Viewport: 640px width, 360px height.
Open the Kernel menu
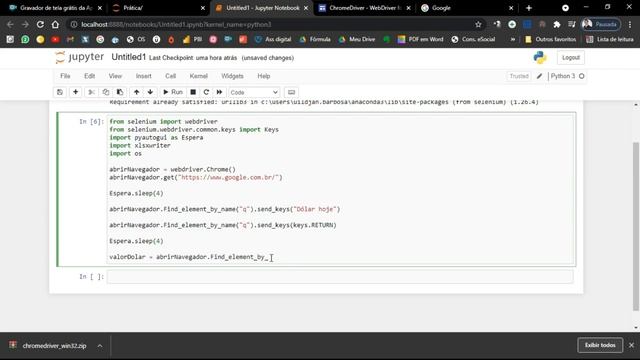click(198, 76)
